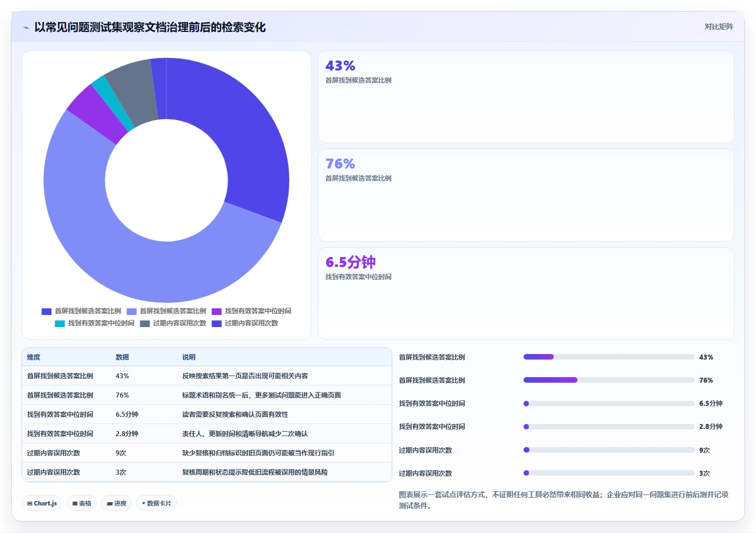Open the 6.5分钟 data card
This screenshot has height=533, width=756.
pyautogui.click(x=526, y=293)
